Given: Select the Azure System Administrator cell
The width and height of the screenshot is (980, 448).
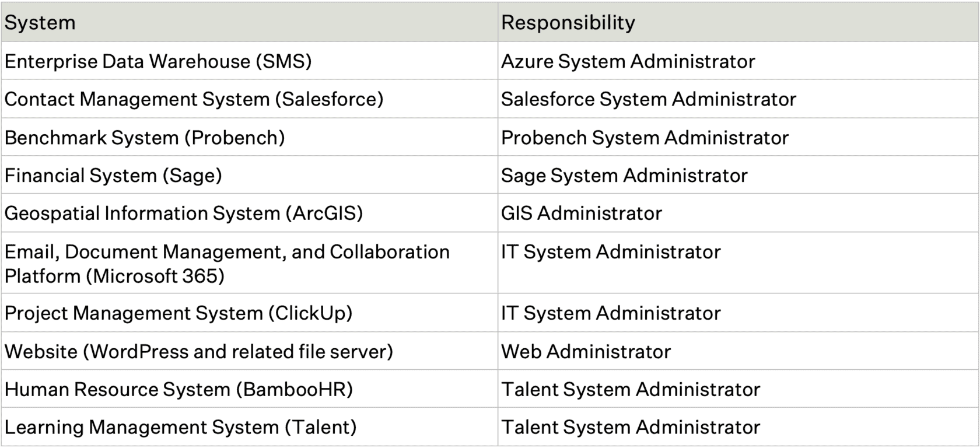Looking at the screenshot, I should [628, 61].
